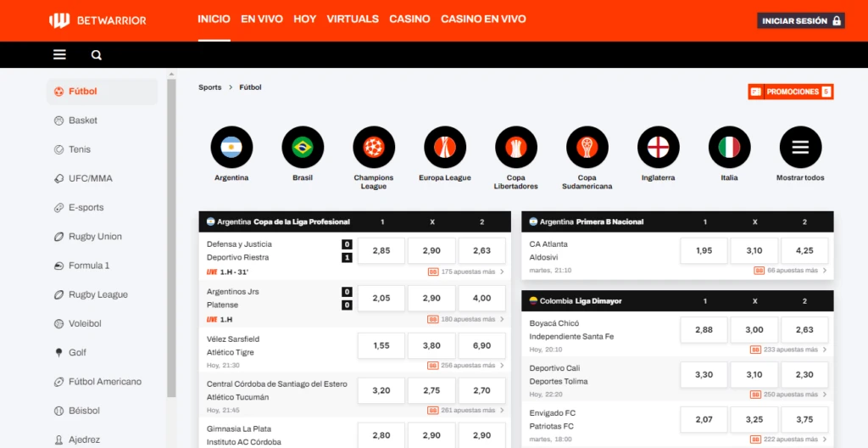This screenshot has height=448, width=868.
Task: Select odds 1,95 for CA Atlanta
Action: click(x=704, y=250)
